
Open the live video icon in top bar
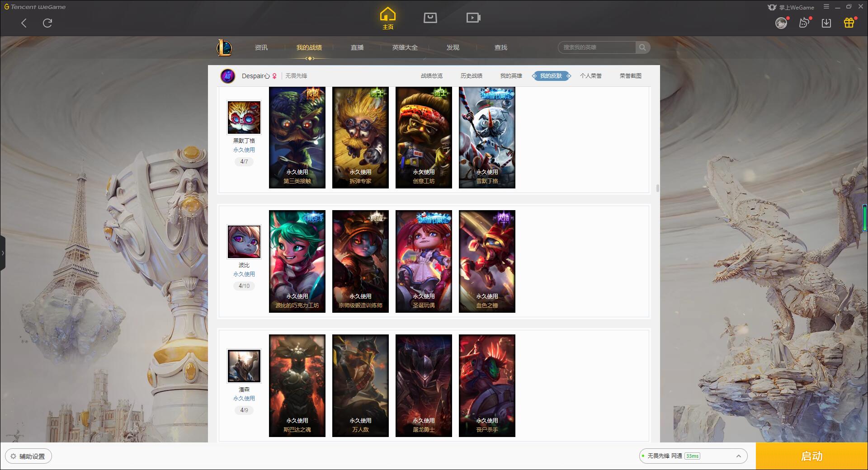pyautogui.click(x=473, y=18)
